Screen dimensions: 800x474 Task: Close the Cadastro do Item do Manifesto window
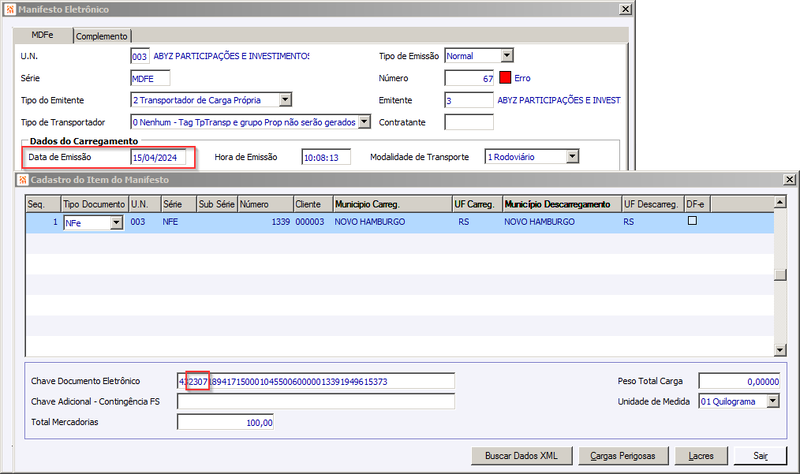click(x=789, y=180)
